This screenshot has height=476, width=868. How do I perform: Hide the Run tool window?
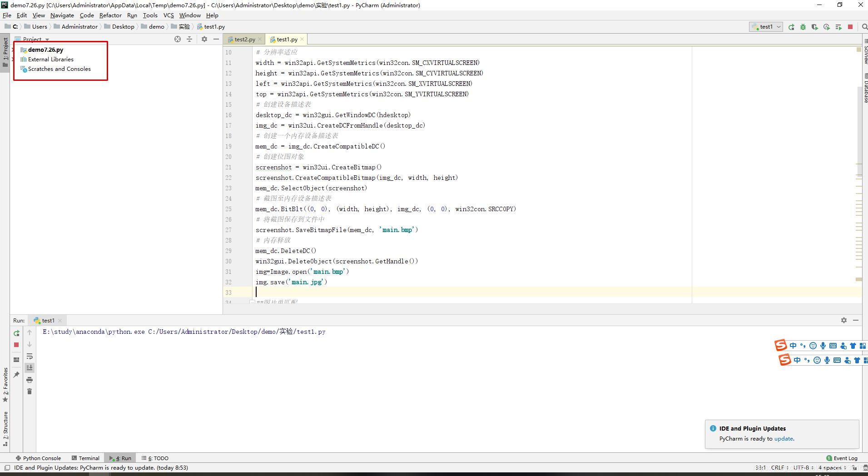[x=856, y=320]
